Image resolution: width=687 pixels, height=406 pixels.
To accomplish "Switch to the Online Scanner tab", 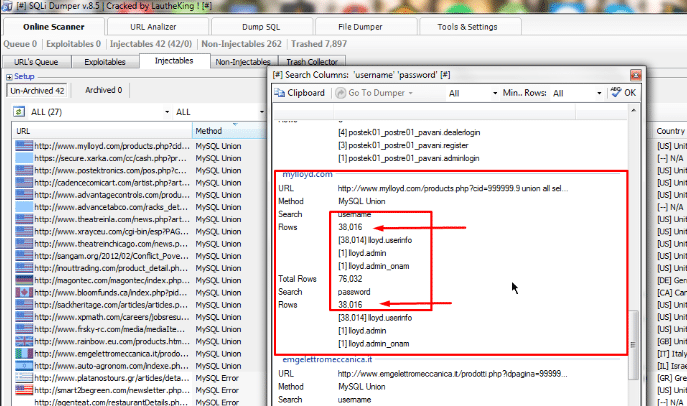I will [x=53, y=27].
